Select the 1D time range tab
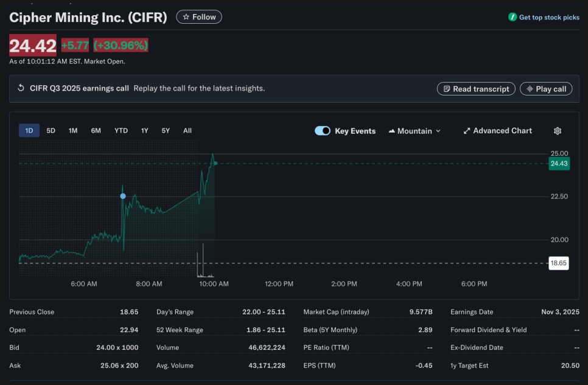Image resolution: width=588 pixels, height=385 pixels. pos(29,130)
